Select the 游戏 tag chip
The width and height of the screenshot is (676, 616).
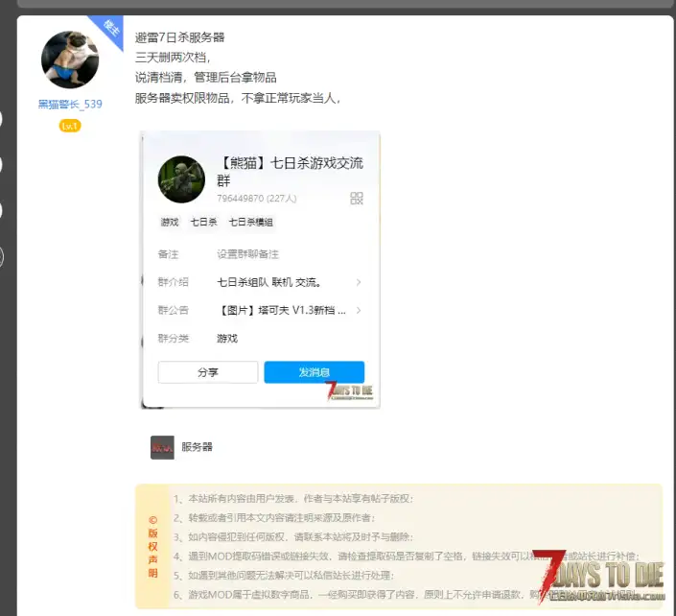tap(170, 223)
